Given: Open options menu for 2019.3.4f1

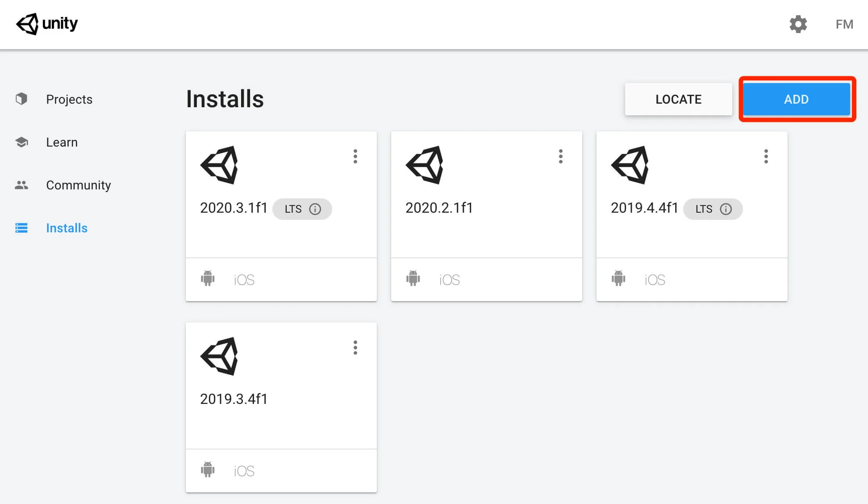Looking at the screenshot, I should (355, 348).
